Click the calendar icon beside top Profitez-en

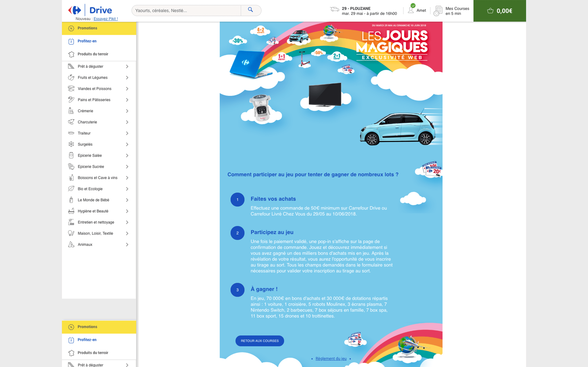point(71,41)
